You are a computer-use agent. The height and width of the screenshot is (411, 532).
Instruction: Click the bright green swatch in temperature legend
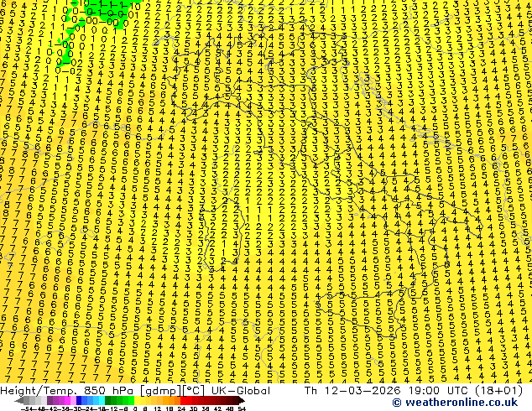[x=131, y=400]
